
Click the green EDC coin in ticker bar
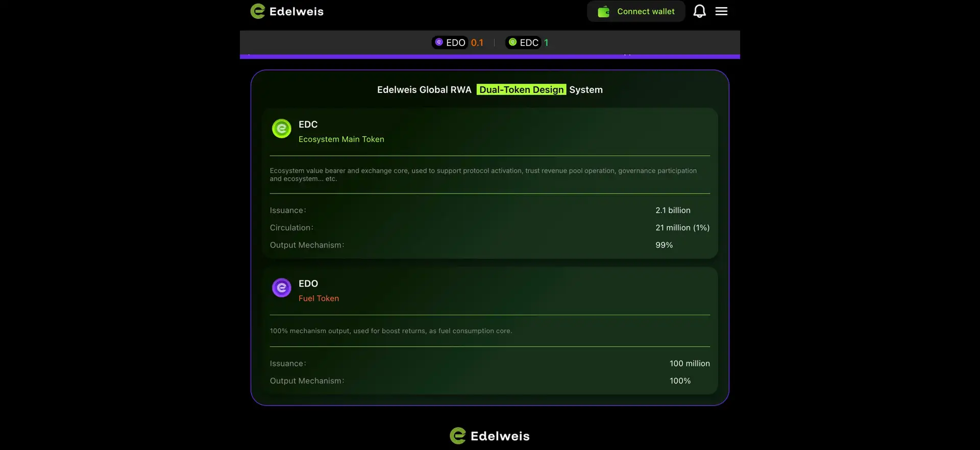[x=512, y=42]
